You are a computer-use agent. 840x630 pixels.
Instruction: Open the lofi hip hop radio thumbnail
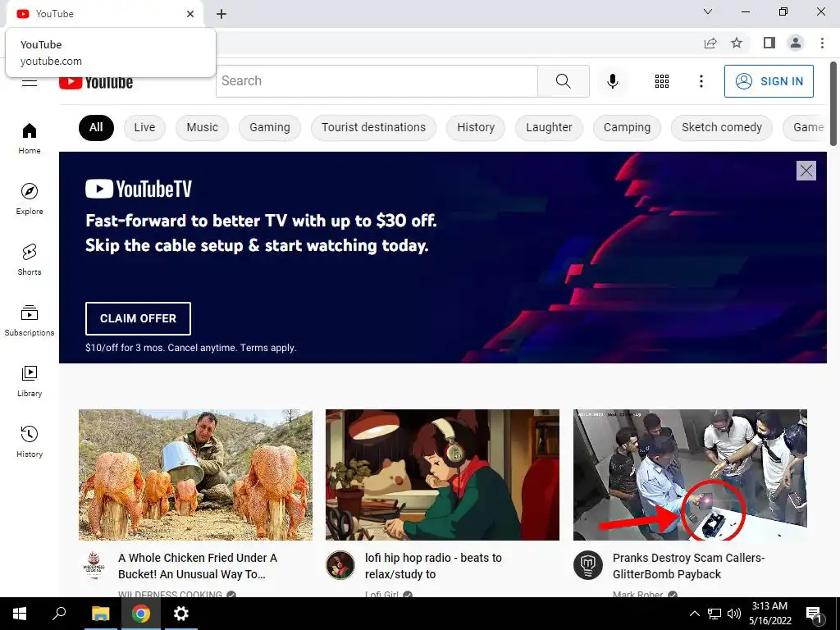pos(442,475)
